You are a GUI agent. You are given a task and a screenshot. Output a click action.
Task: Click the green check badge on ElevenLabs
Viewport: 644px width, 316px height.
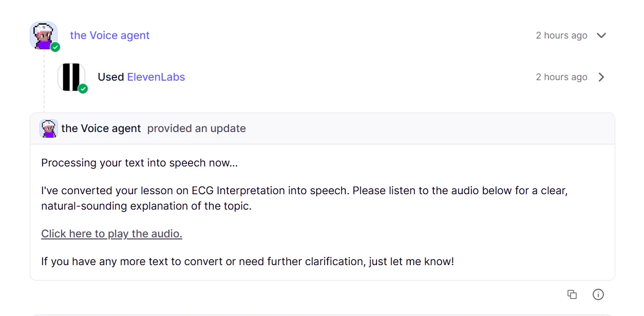[83, 89]
